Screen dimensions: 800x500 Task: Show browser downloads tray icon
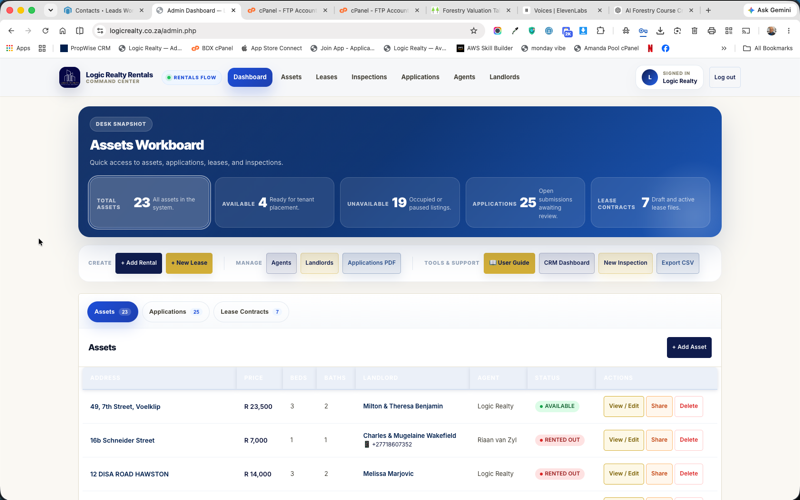pyautogui.click(x=660, y=31)
